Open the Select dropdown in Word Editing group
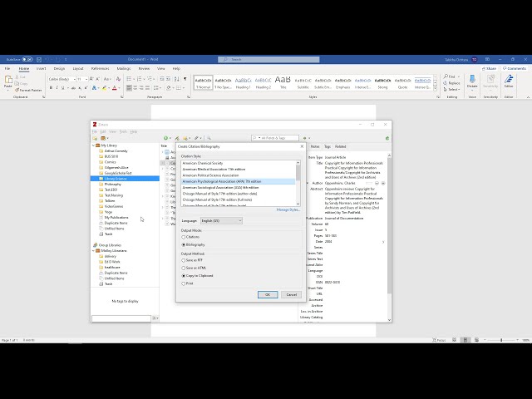 (x=451, y=90)
